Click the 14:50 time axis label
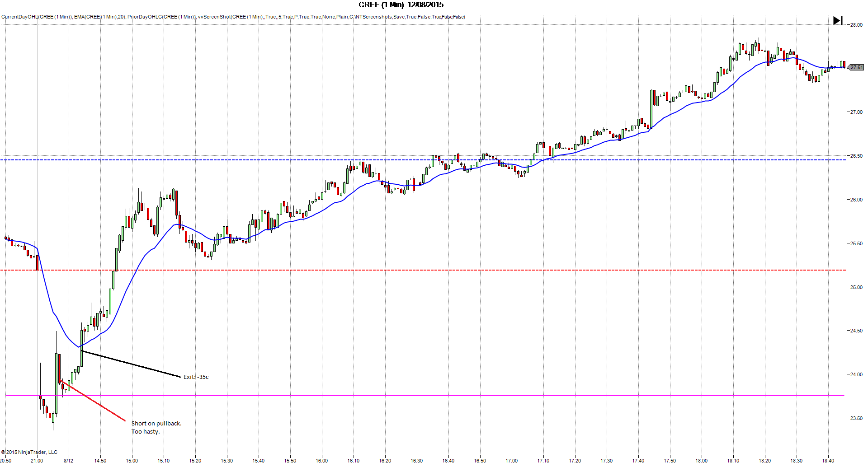The image size is (868, 467). (100, 461)
